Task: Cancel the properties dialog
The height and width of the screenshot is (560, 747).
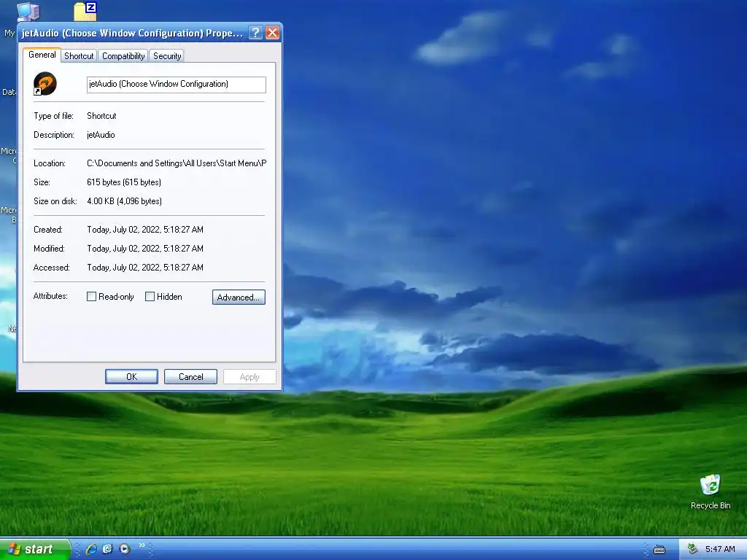Action: 190,377
